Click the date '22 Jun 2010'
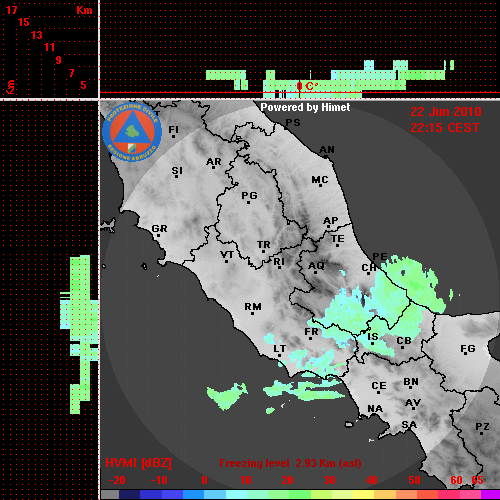This screenshot has width=500, height=500. [446, 112]
